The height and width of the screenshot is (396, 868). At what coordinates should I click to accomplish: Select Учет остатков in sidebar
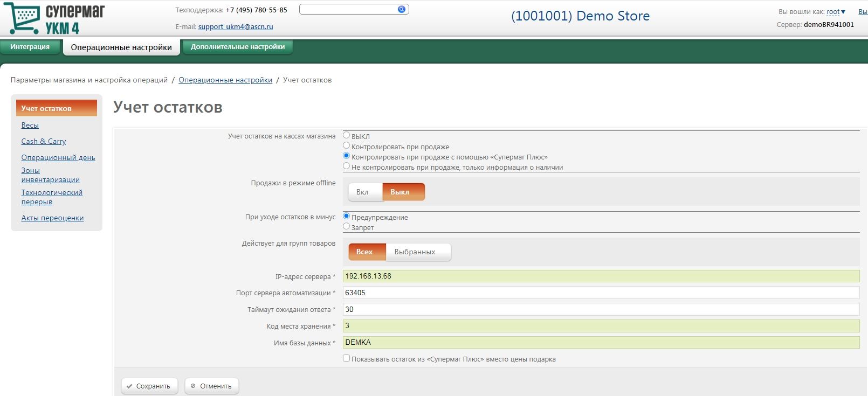point(57,108)
